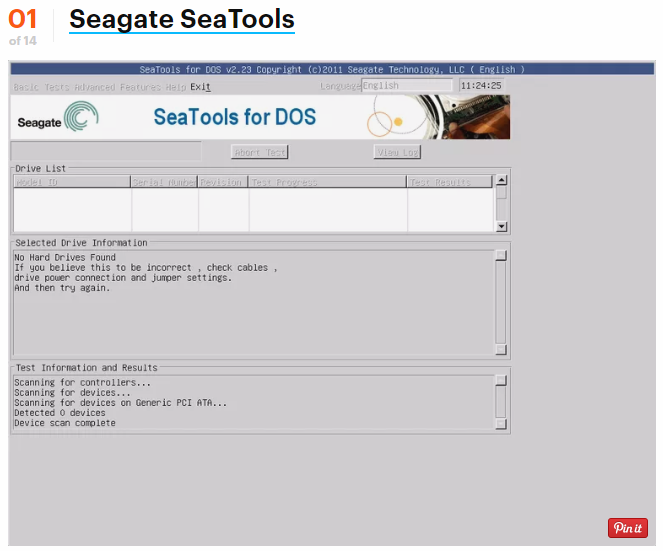Click the Selected Drive Information scroll down button

click(x=501, y=349)
